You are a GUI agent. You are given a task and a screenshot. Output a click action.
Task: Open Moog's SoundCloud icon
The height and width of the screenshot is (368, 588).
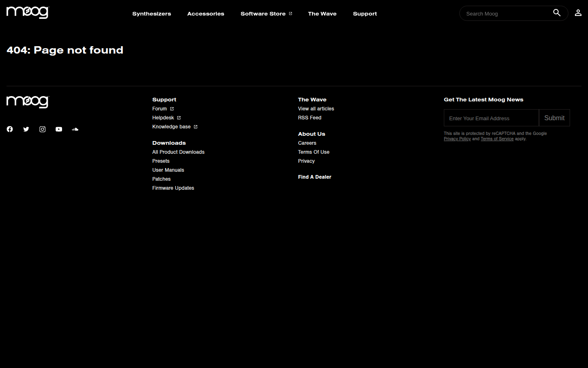tap(75, 129)
